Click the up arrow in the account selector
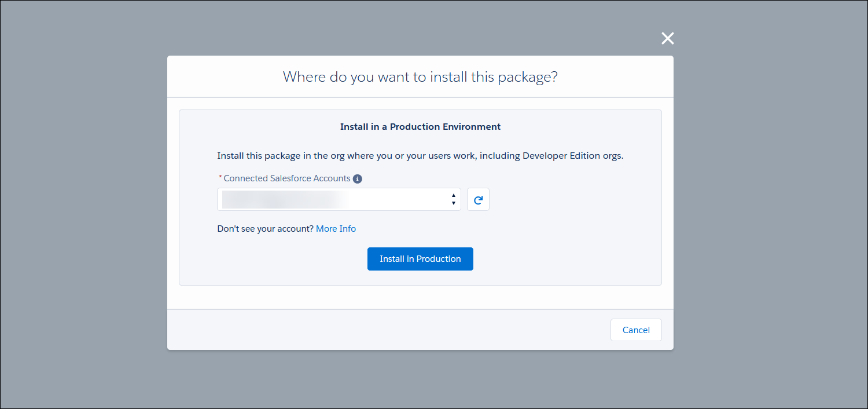868x409 pixels. coord(453,196)
